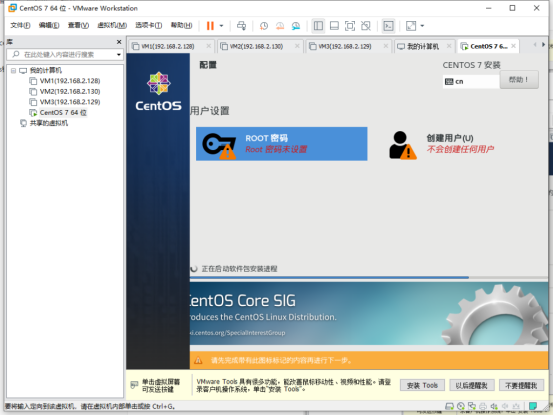Close the VM3(192.168.2.129) tab
The width and height of the screenshot is (553, 416).
pos(385,46)
